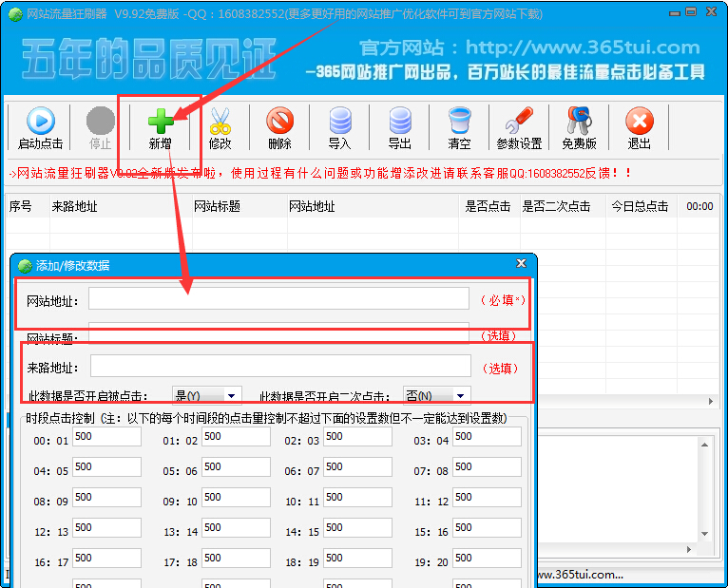Image resolution: width=728 pixels, height=588 pixels.
Task: Click the 15:16 time slot field
Action: coord(487,527)
